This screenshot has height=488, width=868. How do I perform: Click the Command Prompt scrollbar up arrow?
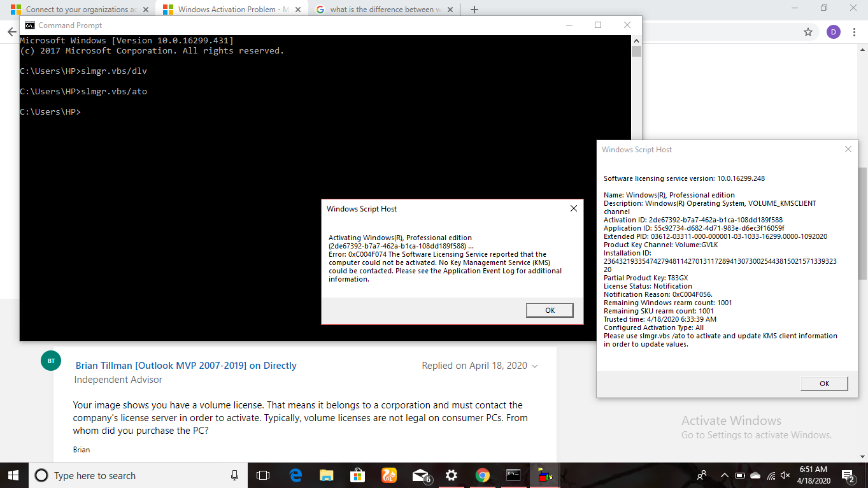(x=636, y=40)
